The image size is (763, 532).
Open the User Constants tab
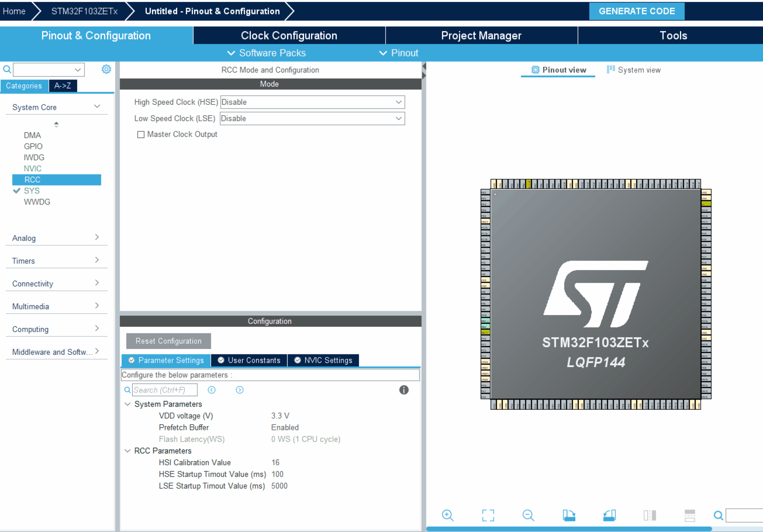point(249,360)
